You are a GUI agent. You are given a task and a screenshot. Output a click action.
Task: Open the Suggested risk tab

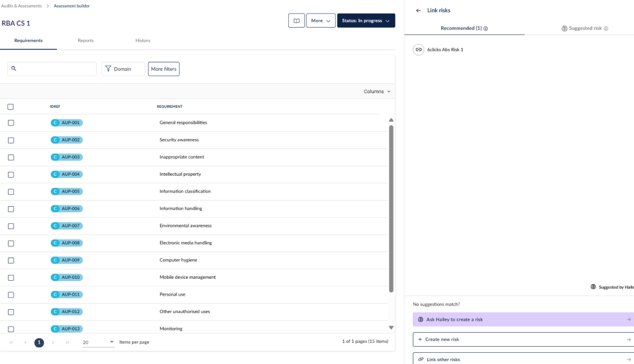pos(584,28)
